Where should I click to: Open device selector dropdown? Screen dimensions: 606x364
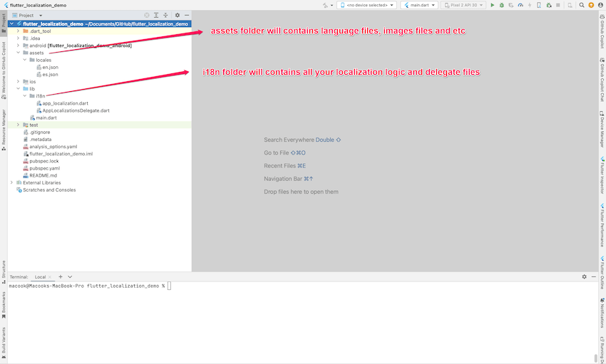pyautogui.click(x=366, y=5)
